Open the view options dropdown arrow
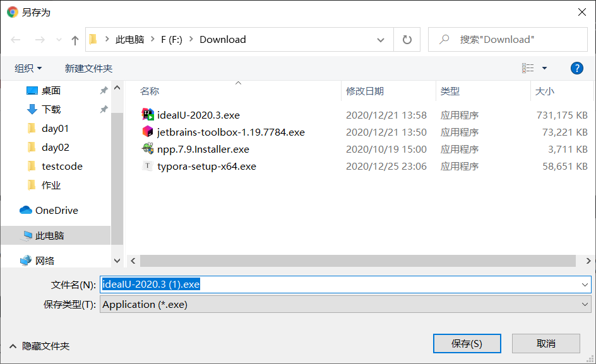Image resolution: width=596 pixels, height=364 pixels. 544,68
